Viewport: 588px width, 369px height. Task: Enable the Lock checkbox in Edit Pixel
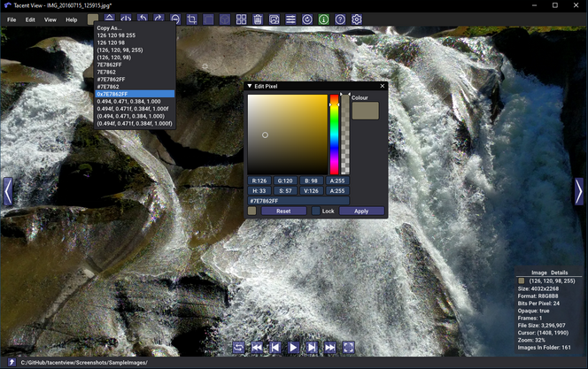[x=316, y=211]
